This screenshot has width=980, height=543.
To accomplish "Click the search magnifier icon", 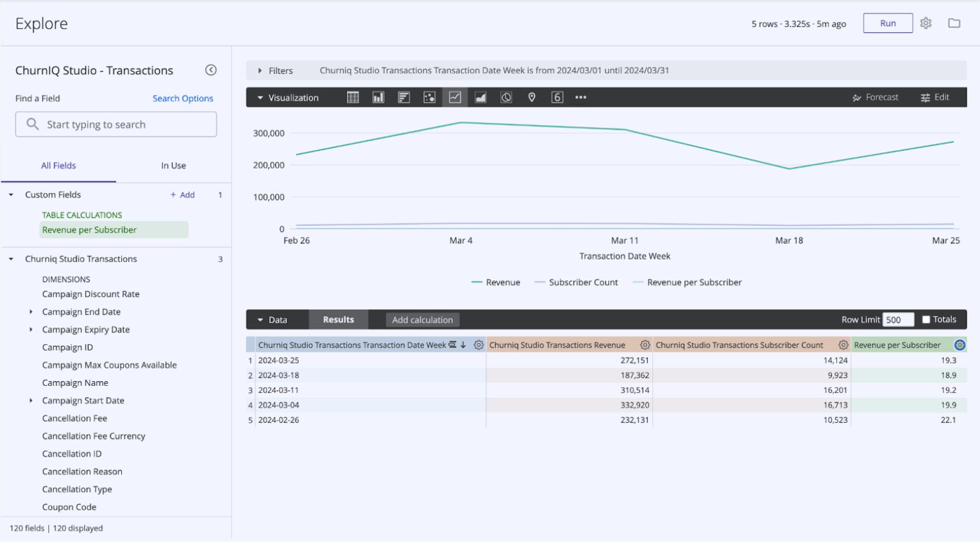I will [x=32, y=124].
